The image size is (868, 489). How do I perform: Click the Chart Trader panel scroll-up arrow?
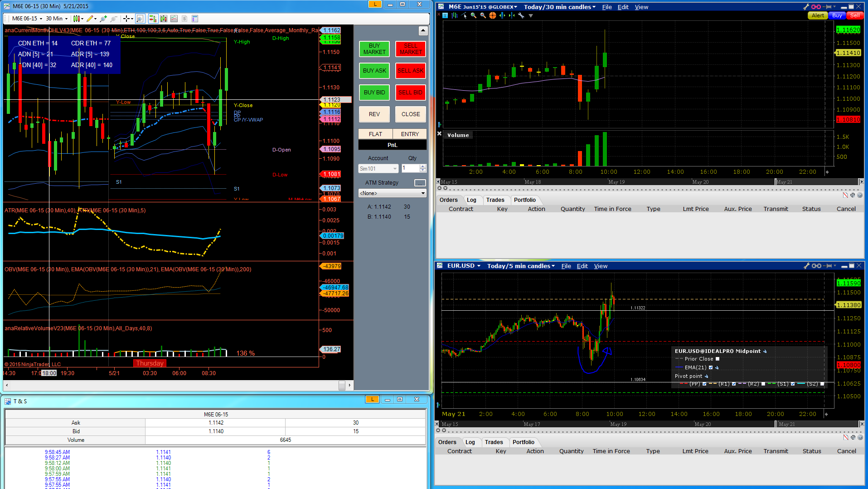pos(423,31)
